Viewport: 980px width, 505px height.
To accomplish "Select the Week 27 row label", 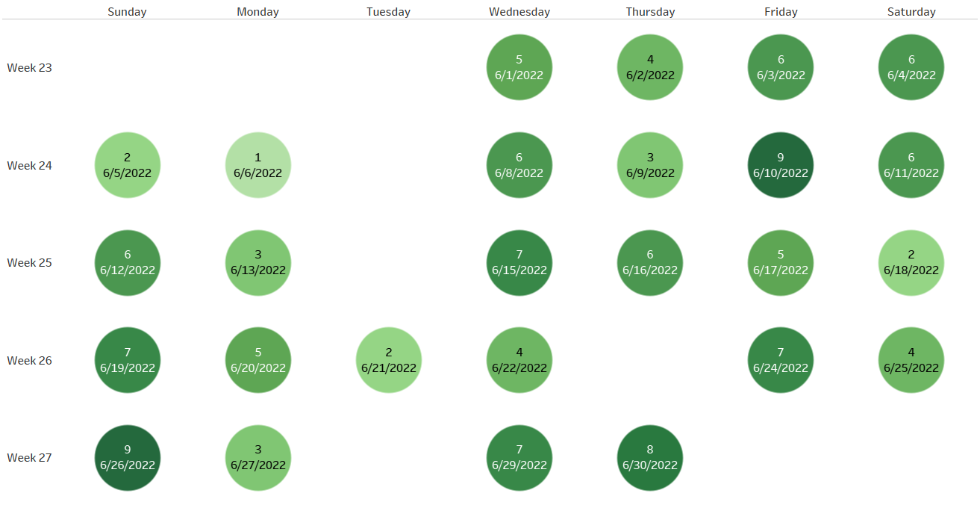I will click(x=30, y=457).
